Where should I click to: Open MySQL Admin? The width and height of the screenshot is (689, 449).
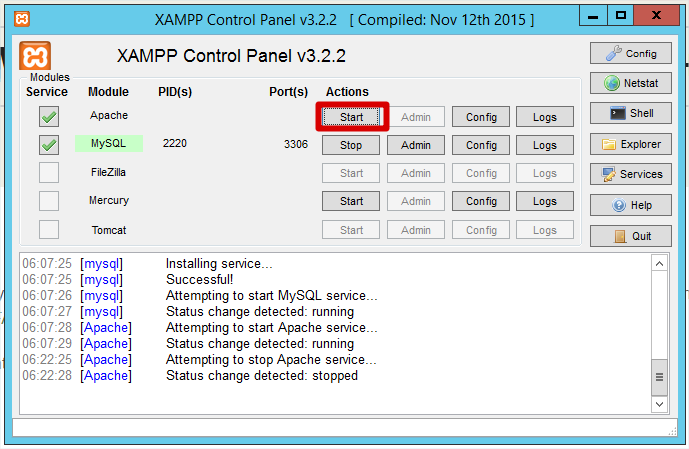coord(415,145)
